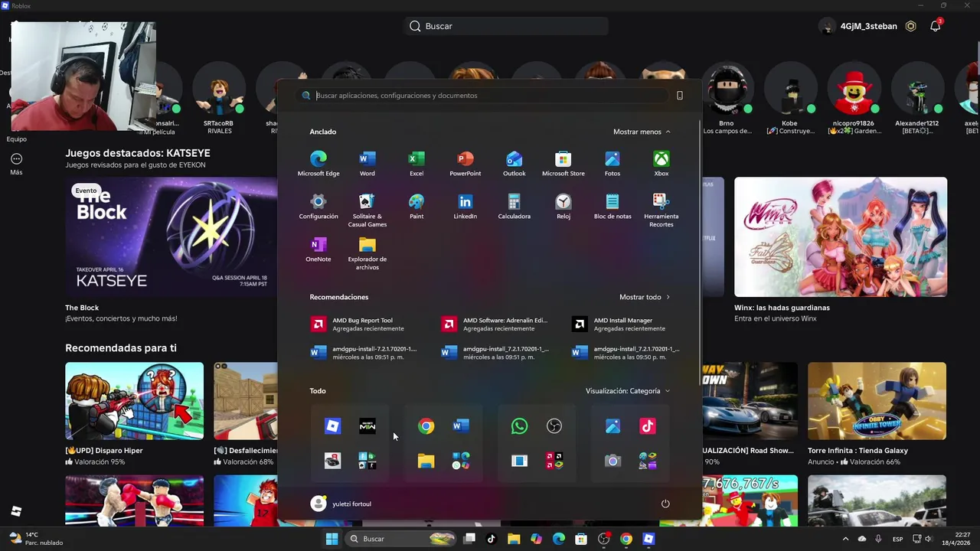The width and height of the screenshot is (980, 551).
Task: Open LinkedIn from pinned apps
Action: point(465,207)
